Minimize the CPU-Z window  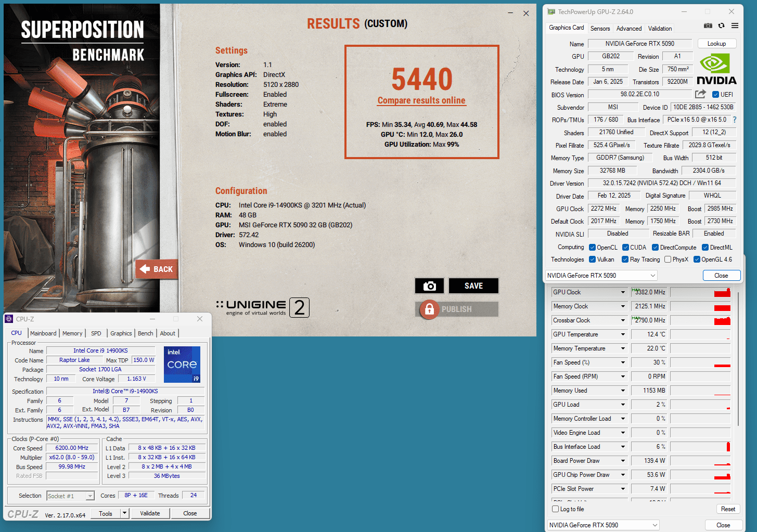(152, 319)
